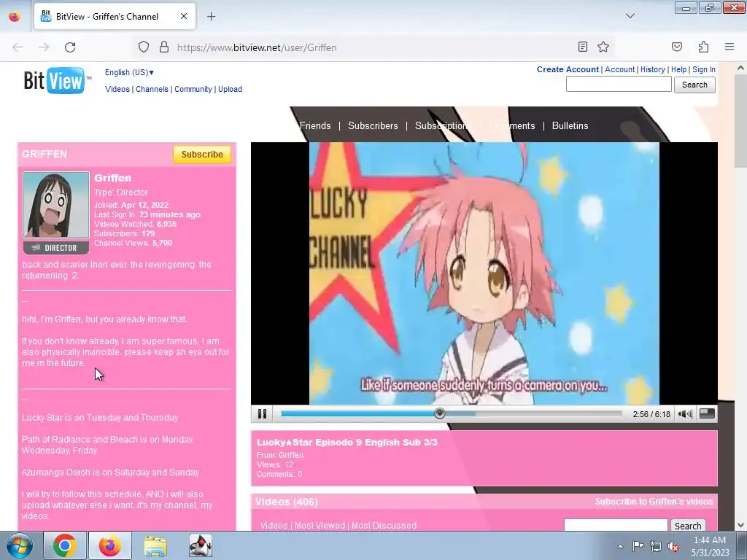
Task: Open the Pocket save icon
Action: (677, 47)
